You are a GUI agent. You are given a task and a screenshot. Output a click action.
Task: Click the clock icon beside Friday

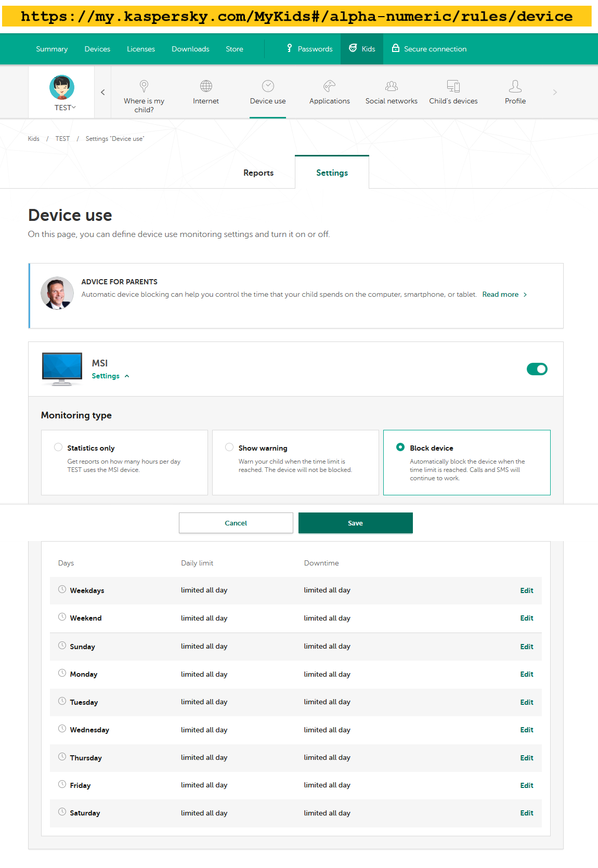pos(62,784)
